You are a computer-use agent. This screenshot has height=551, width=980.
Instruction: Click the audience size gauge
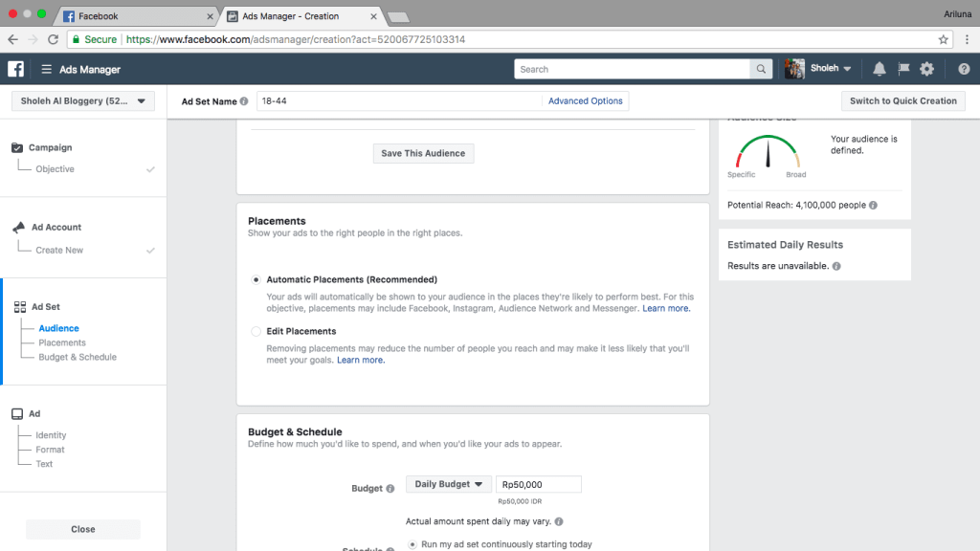[x=768, y=152]
